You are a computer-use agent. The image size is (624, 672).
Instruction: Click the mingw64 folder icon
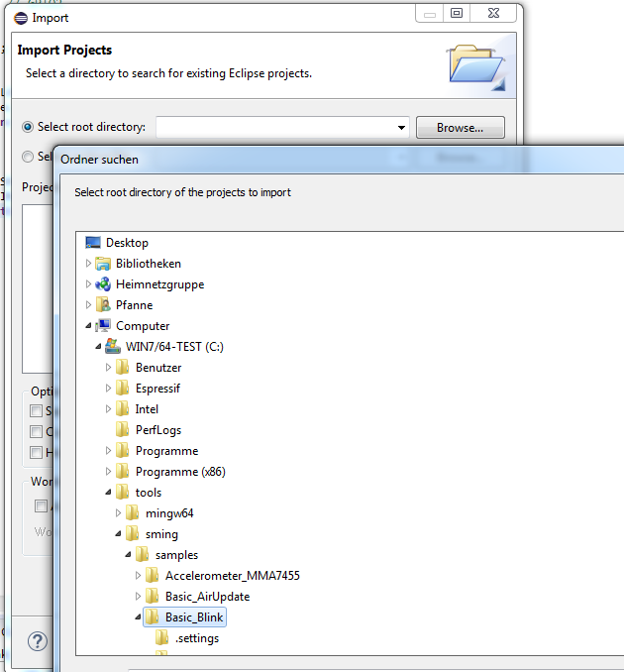(133, 513)
